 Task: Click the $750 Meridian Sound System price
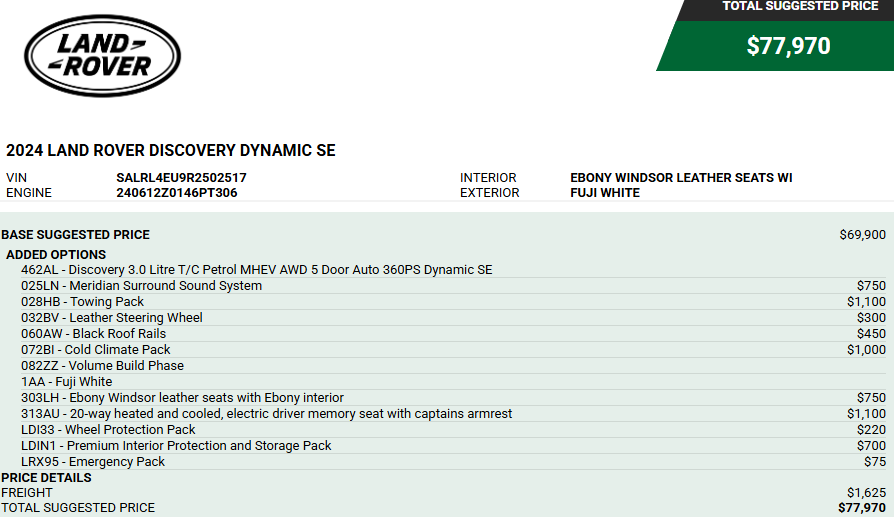tap(871, 286)
